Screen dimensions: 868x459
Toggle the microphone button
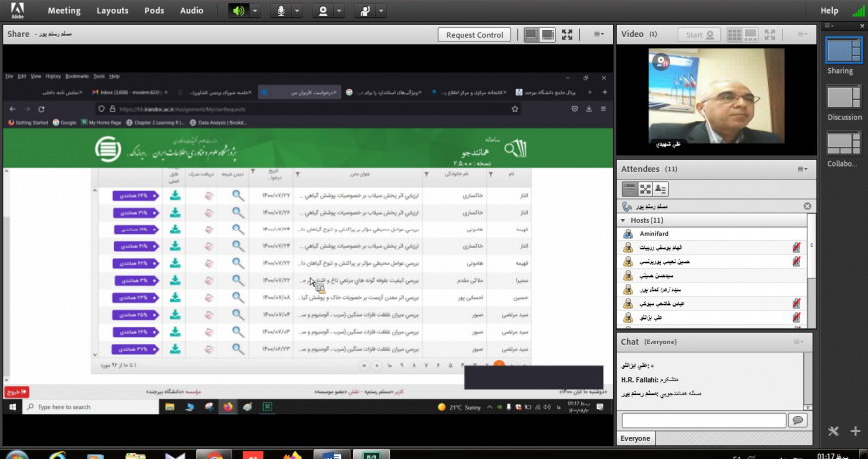tap(281, 11)
